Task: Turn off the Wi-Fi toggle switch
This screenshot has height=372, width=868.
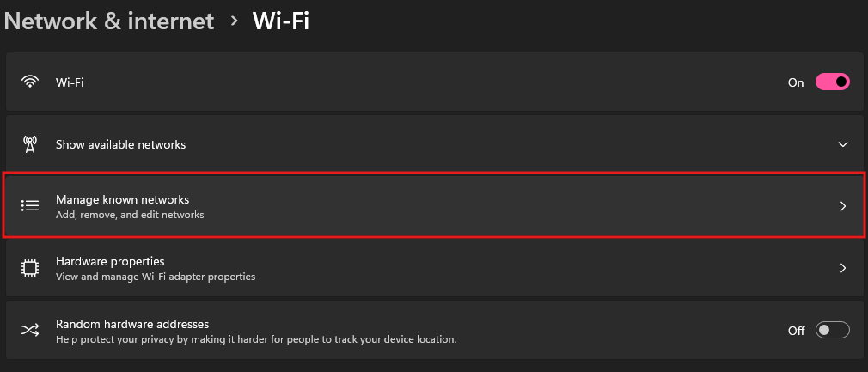Action: (832, 82)
